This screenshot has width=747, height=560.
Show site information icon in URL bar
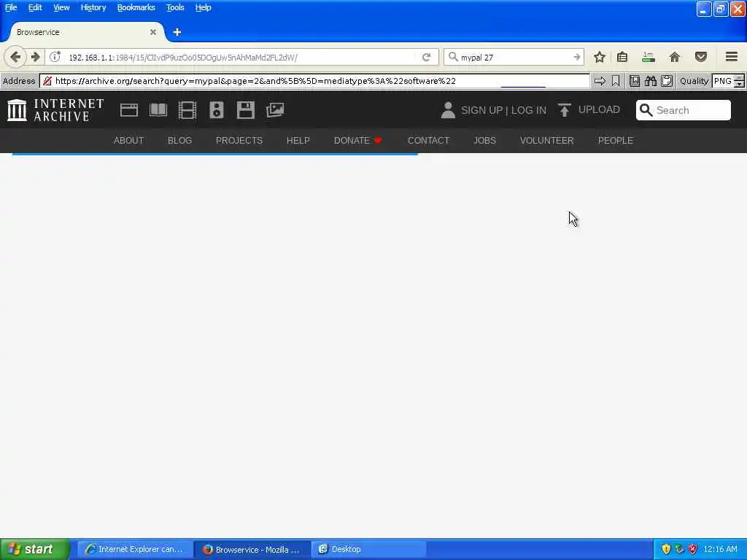pos(55,57)
